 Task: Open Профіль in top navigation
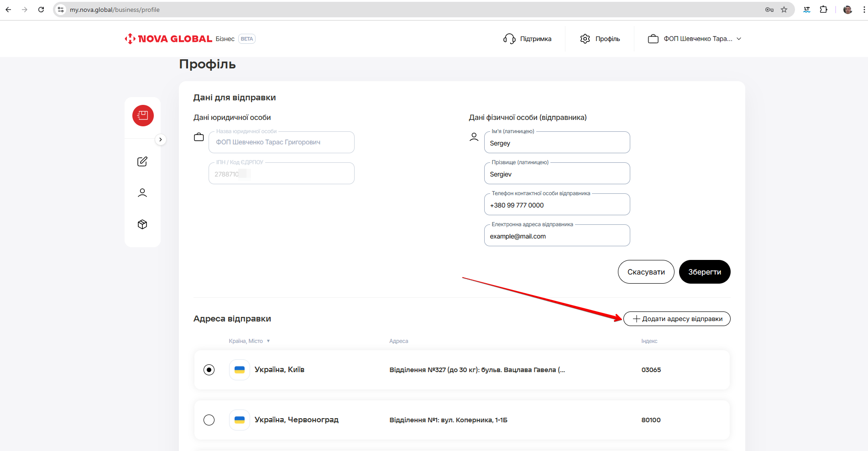point(600,39)
